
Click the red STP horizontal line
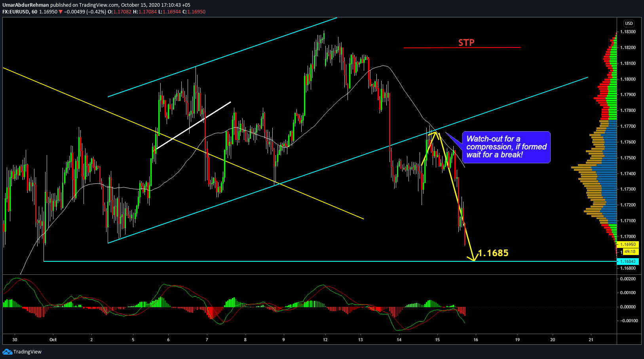(462, 48)
